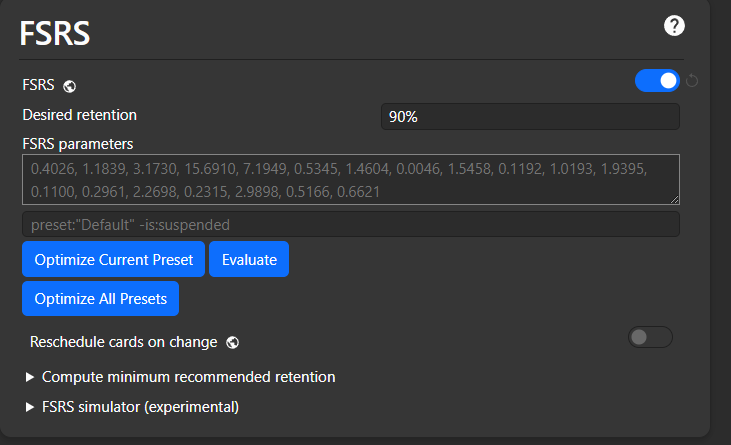Click the globe icon beside FSRS label
The image size is (731, 445).
pyautogui.click(x=69, y=86)
